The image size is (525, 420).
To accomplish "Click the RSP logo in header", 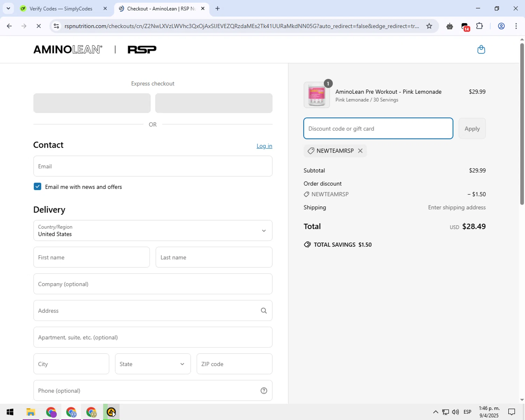I will click(142, 49).
